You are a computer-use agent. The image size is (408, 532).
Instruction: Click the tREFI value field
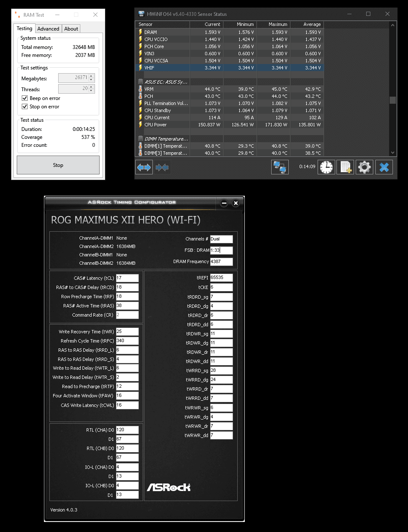[221, 278]
